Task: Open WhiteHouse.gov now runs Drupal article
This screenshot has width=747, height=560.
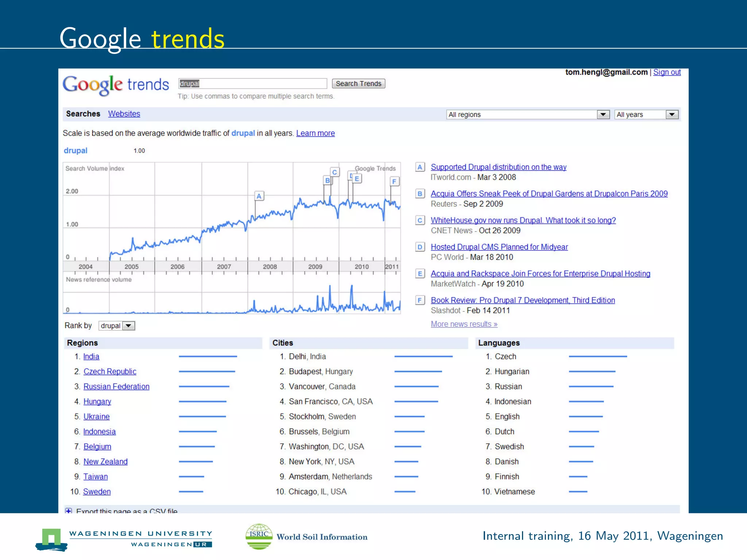Action: (x=523, y=220)
